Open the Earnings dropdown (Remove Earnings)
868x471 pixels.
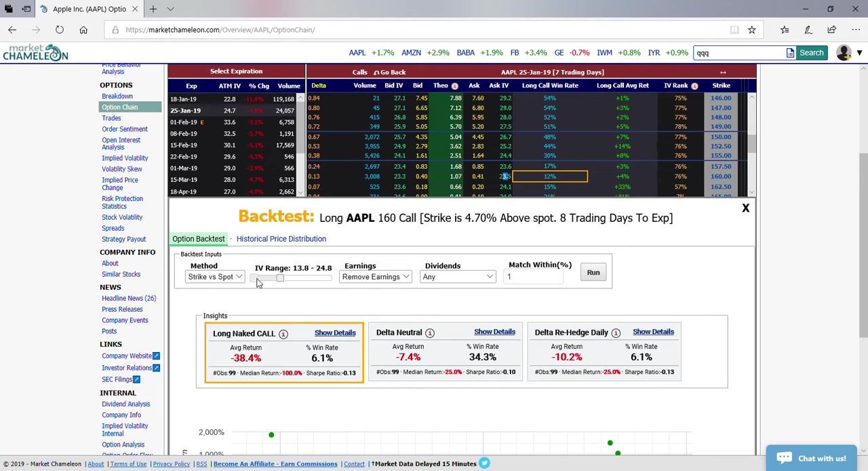[376, 277]
